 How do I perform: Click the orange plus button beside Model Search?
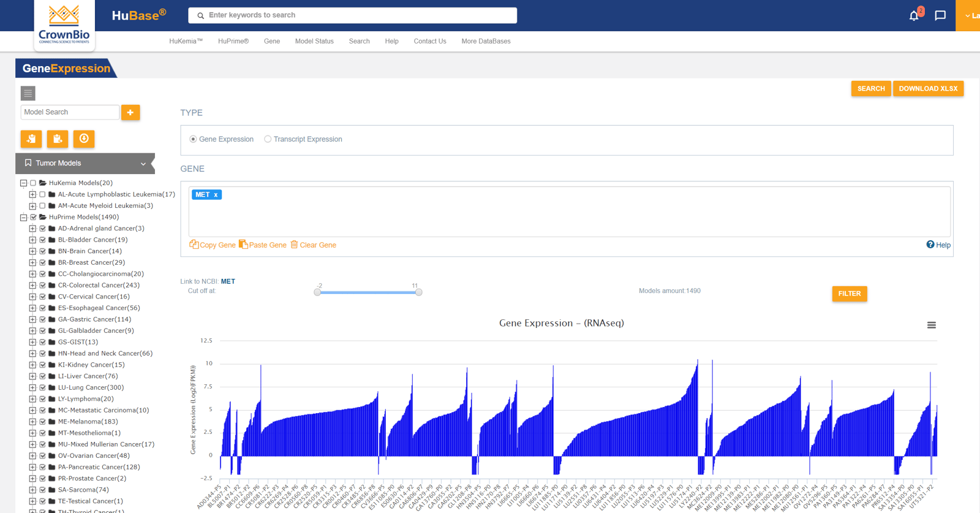[130, 113]
